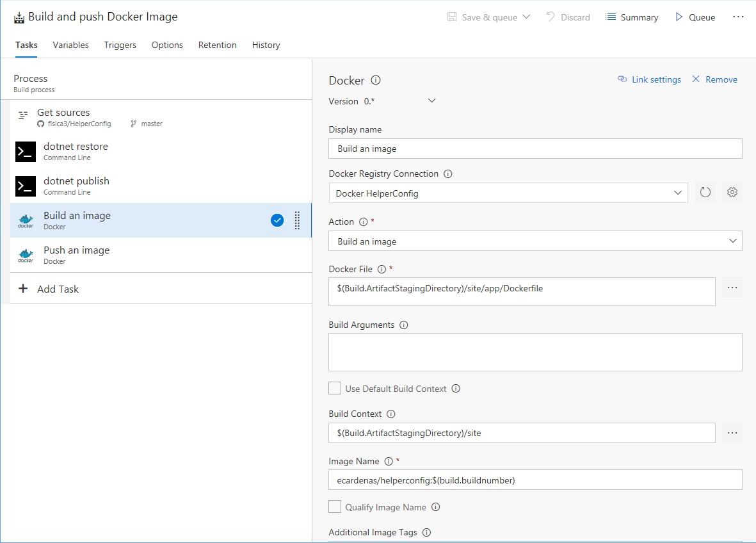
Task: Switch to the Triggers tab
Action: click(120, 45)
